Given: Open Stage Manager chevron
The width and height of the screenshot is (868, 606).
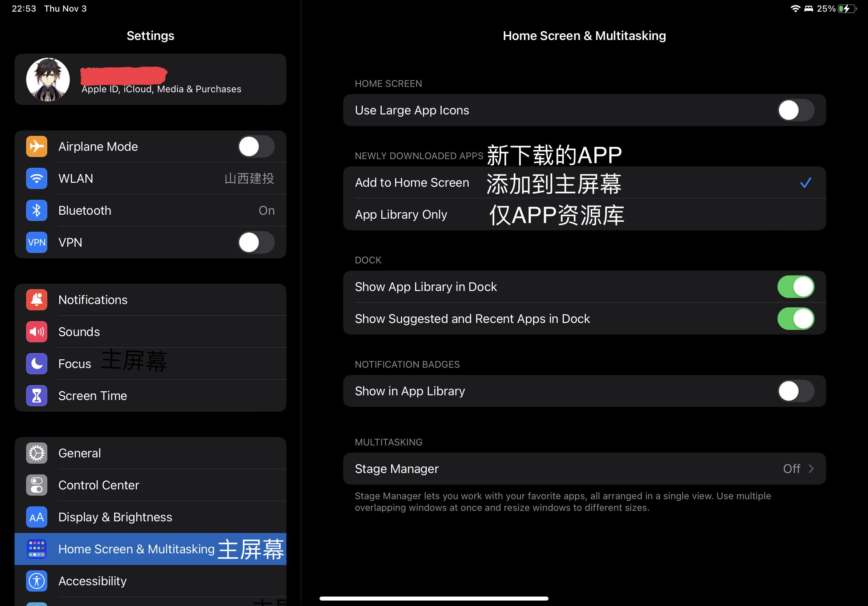Looking at the screenshot, I should click(811, 469).
